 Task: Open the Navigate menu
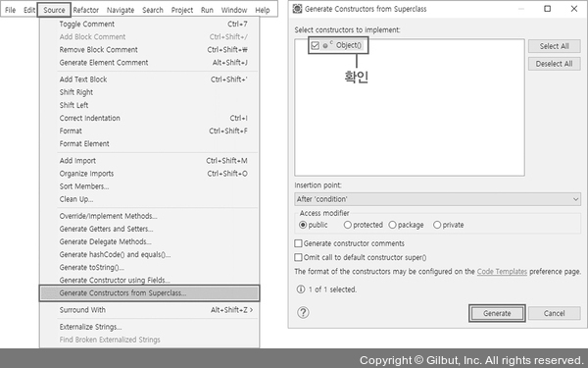(x=121, y=10)
